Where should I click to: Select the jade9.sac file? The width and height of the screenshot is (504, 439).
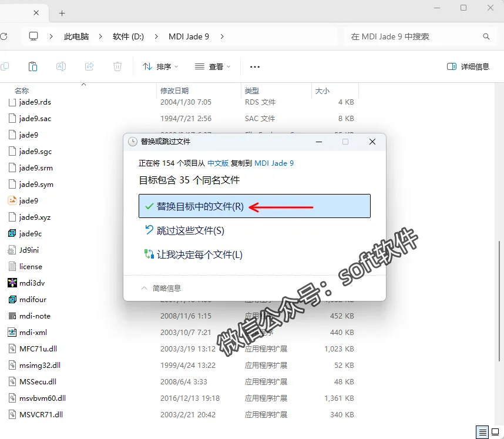point(35,118)
